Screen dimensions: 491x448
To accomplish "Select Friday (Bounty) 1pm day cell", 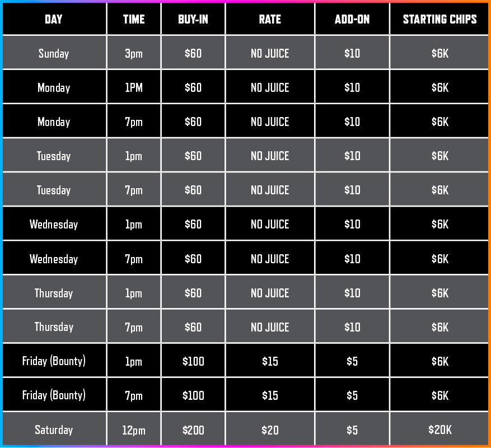I will pos(54,361).
